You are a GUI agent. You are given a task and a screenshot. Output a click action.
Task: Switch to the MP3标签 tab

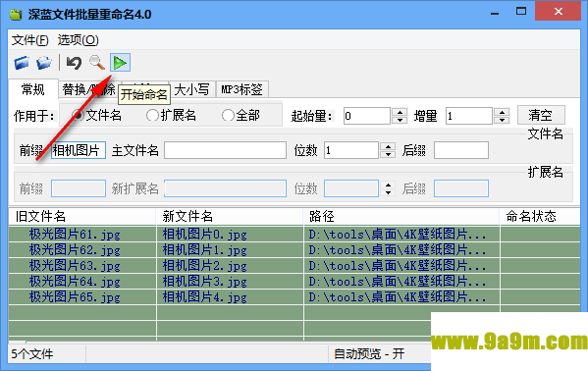tap(241, 89)
